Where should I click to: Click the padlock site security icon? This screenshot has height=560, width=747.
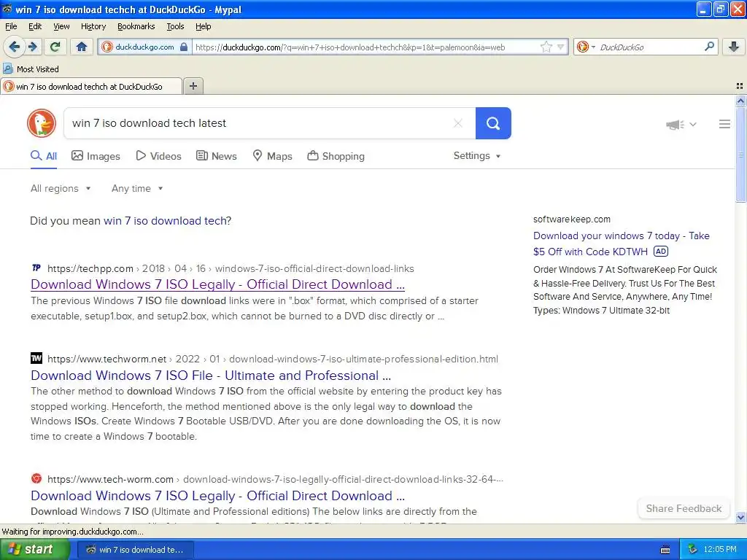184,47
